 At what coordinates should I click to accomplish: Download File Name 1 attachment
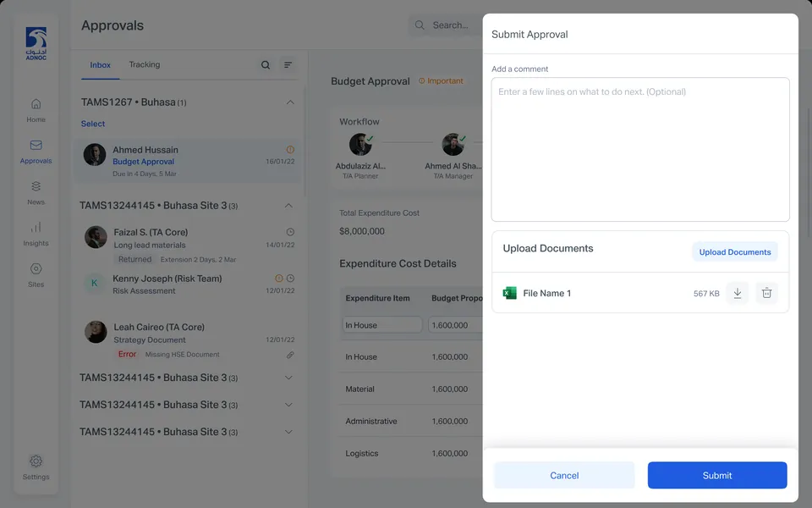pyautogui.click(x=737, y=293)
